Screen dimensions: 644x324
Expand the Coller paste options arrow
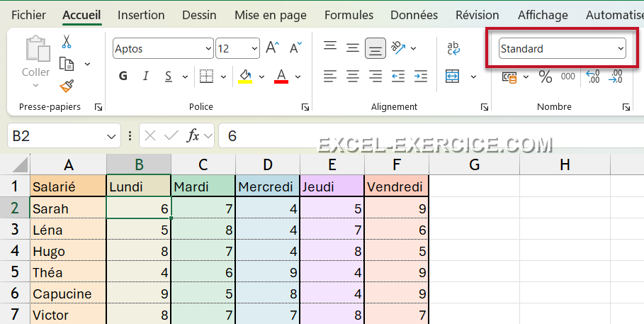click(x=35, y=86)
